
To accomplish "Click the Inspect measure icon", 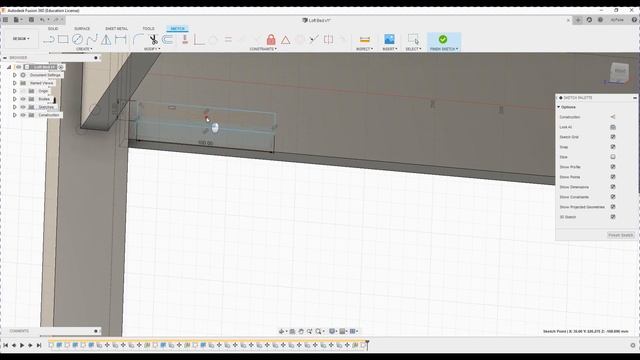I will (x=364, y=39).
